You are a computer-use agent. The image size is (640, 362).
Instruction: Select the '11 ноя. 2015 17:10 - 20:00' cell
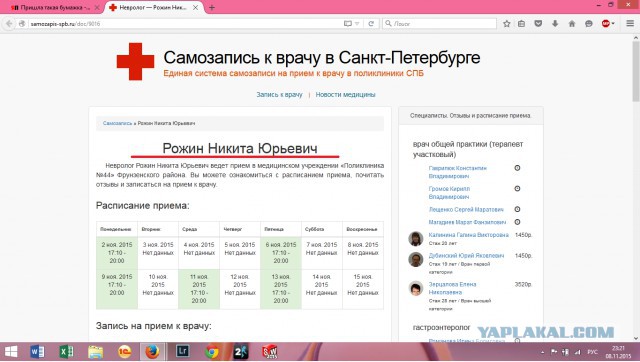click(199, 289)
